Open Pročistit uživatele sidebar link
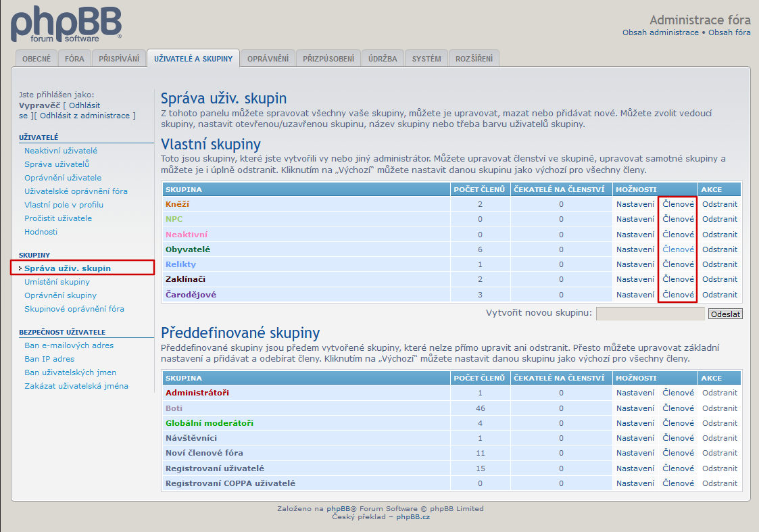Screen dimensions: 759x532 click(58, 218)
